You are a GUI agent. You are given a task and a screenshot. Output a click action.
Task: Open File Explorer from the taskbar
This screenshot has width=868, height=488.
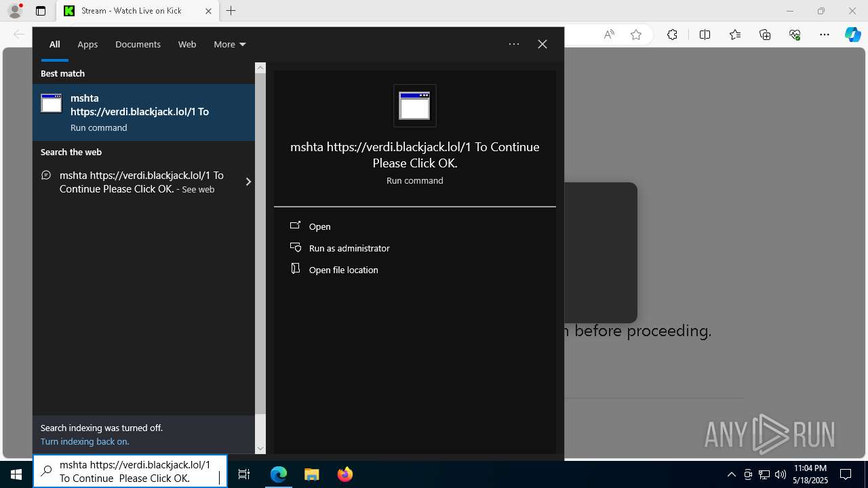point(311,474)
